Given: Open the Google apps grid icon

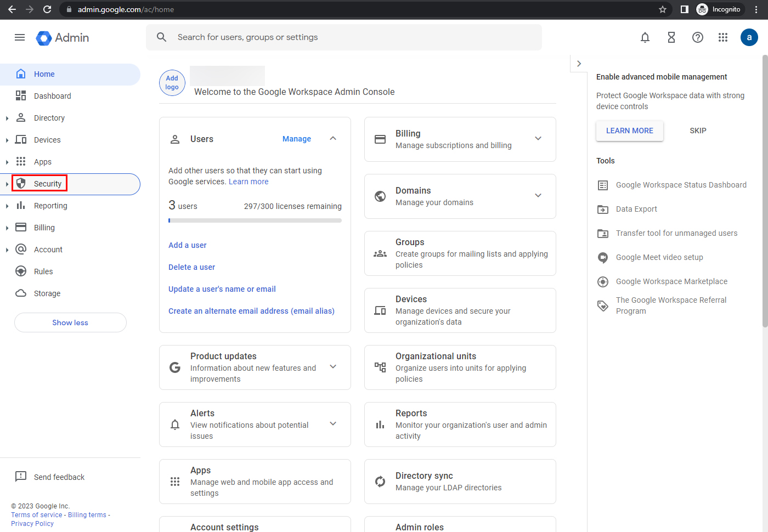Looking at the screenshot, I should click(723, 37).
